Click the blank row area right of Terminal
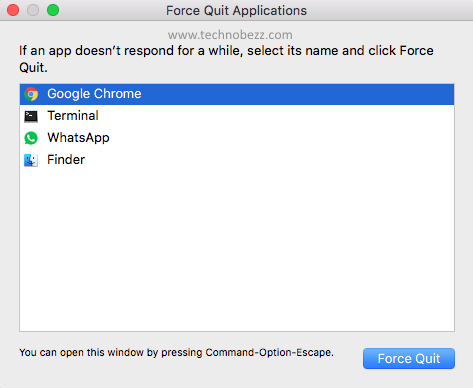Screen dimensions: 473x388 tap(277, 116)
